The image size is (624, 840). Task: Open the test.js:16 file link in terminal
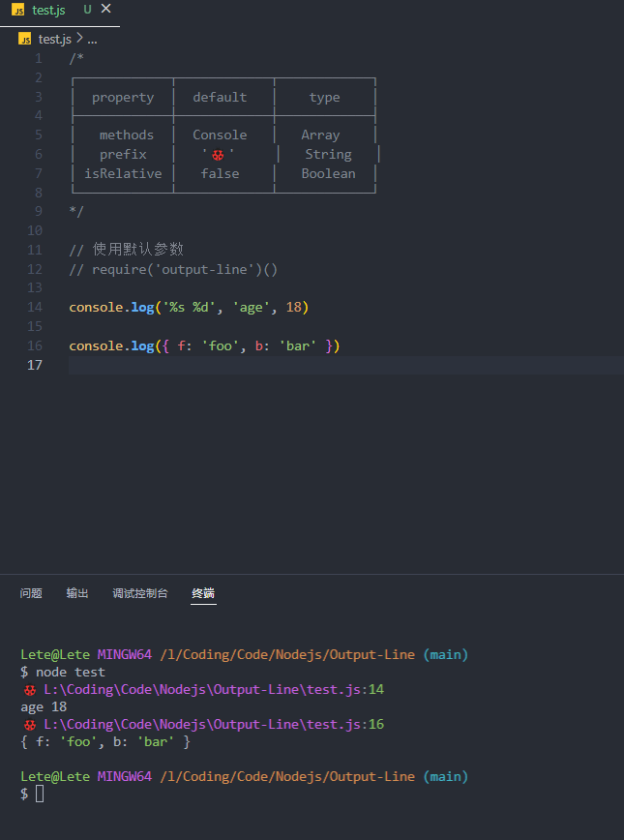(213, 724)
